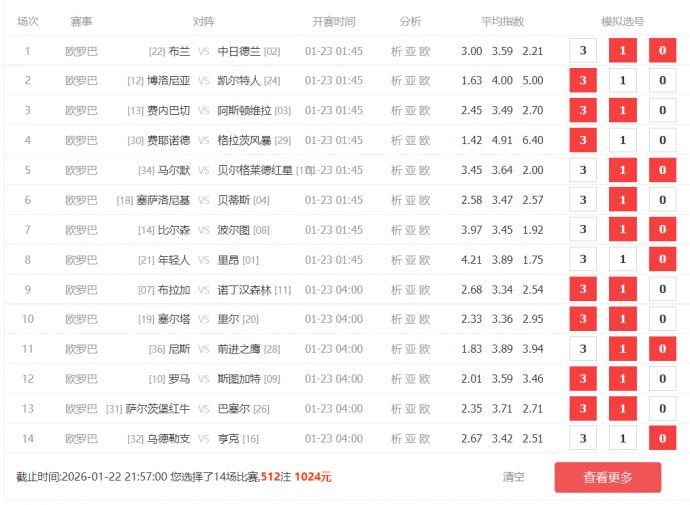
Task: Toggle the 0 pick for match 14
Action: coord(661,439)
